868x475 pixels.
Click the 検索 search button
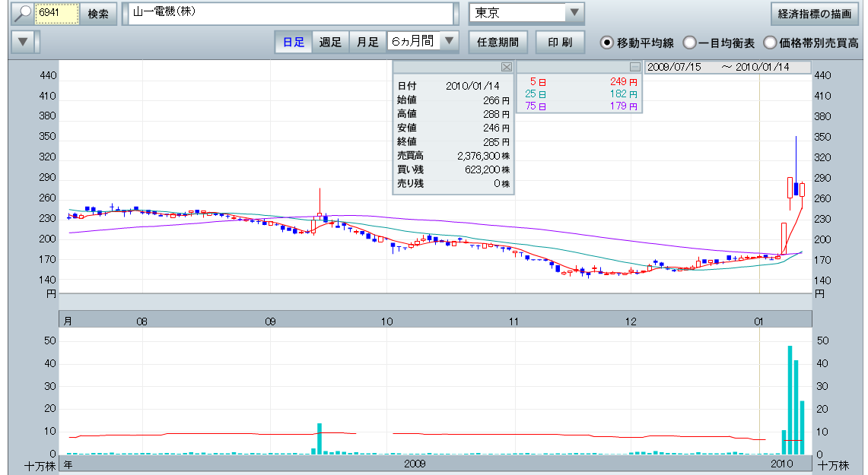tap(98, 14)
